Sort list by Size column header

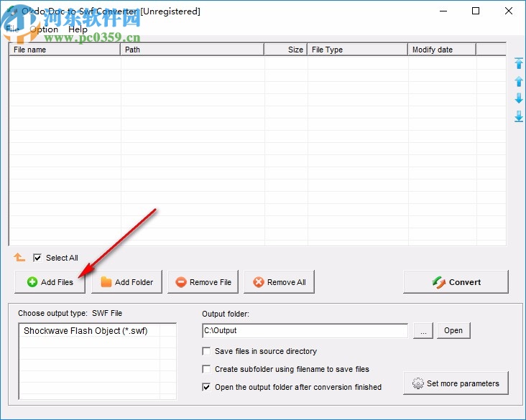pyautogui.click(x=286, y=50)
